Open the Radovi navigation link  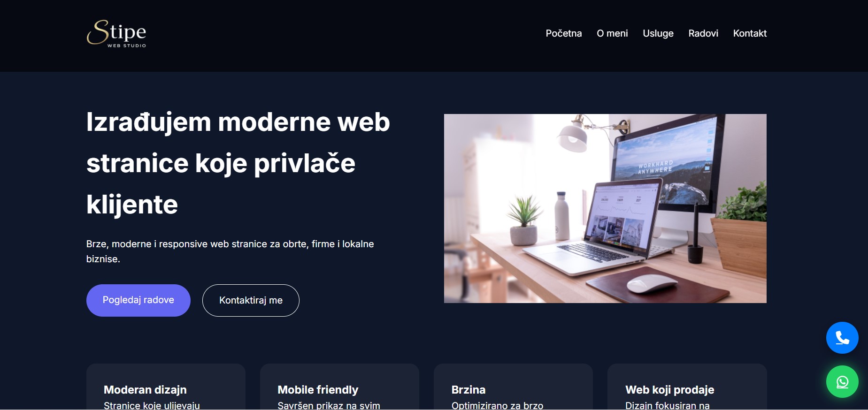[703, 33]
